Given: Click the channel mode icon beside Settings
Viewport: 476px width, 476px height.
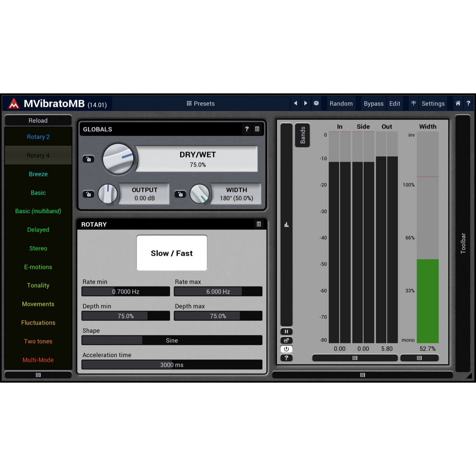Looking at the screenshot, I should tap(413, 103).
